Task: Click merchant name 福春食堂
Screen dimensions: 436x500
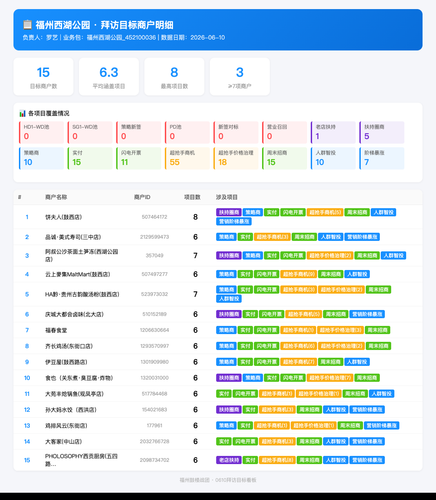Action: click(x=56, y=330)
